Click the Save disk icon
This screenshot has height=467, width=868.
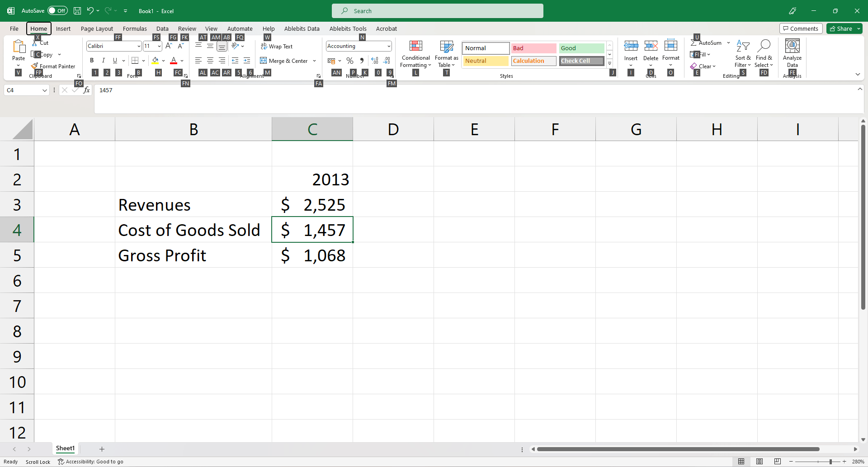pyautogui.click(x=77, y=11)
